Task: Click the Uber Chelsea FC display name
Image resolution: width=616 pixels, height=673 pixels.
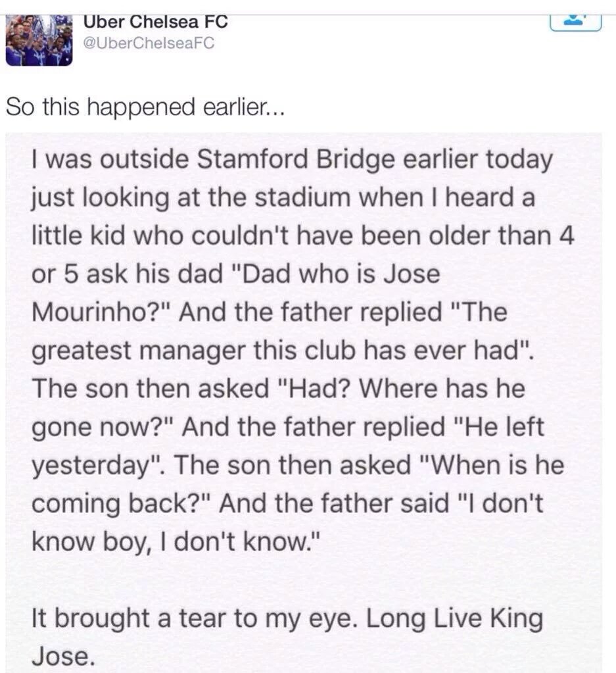Action: pos(155,22)
